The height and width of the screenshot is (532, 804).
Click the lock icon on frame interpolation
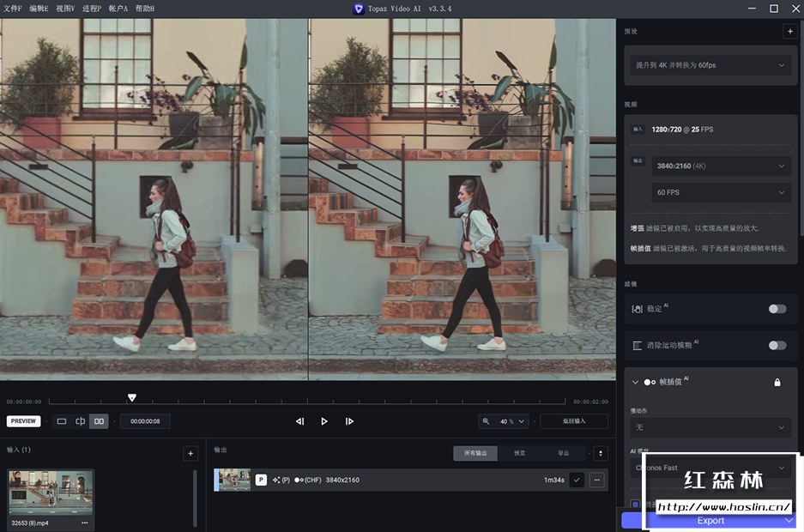[x=777, y=382]
